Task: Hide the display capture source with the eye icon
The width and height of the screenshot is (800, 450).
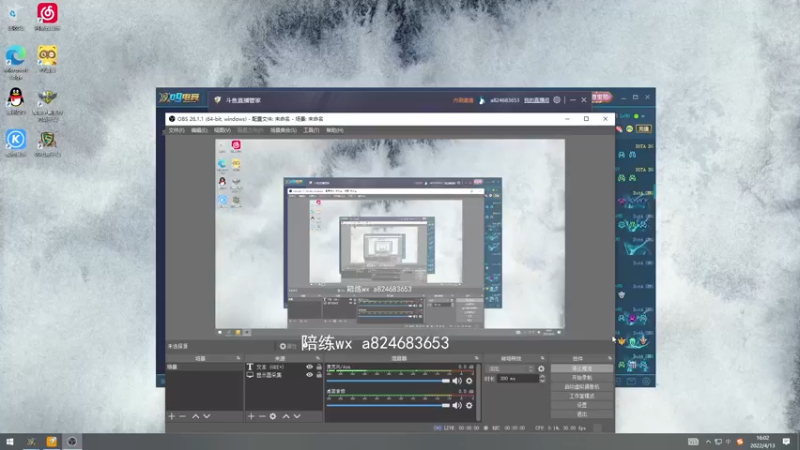Action: point(309,375)
